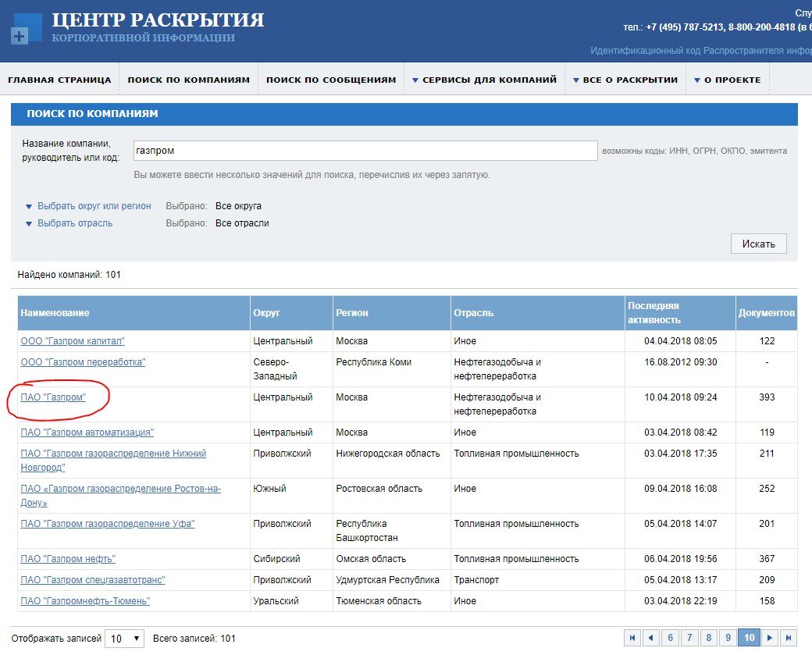Viewport: 812px width, 655px height.
Task: Select page 6 in the pagination
Action: click(671, 638)
